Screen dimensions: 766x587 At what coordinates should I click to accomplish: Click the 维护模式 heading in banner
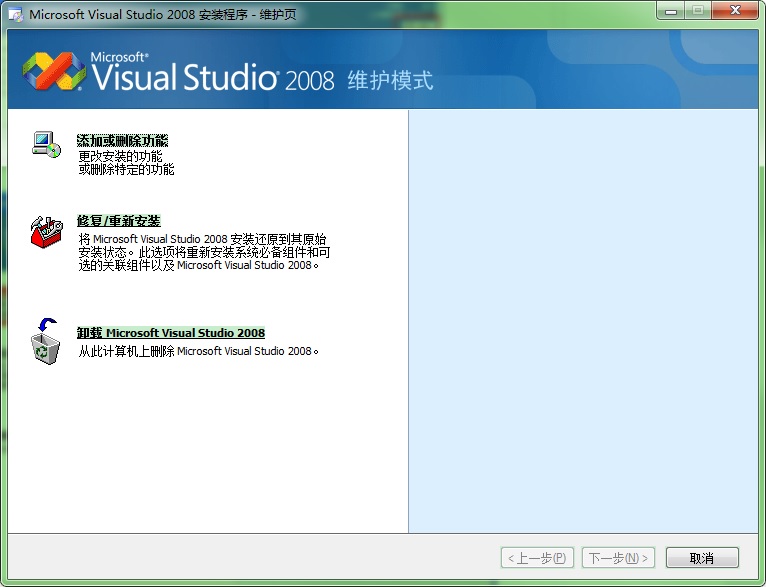pyautogui.click(x=390, y=80)
